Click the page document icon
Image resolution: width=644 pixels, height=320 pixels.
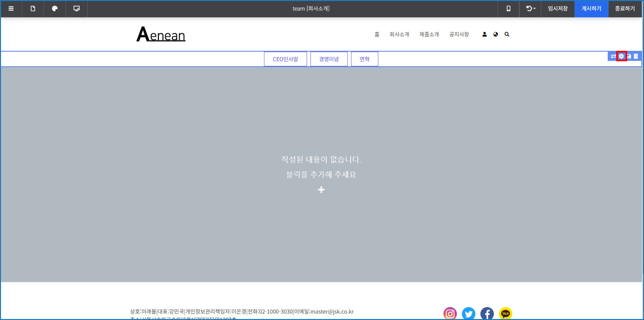pyautogui.click(x=33, y=9)
